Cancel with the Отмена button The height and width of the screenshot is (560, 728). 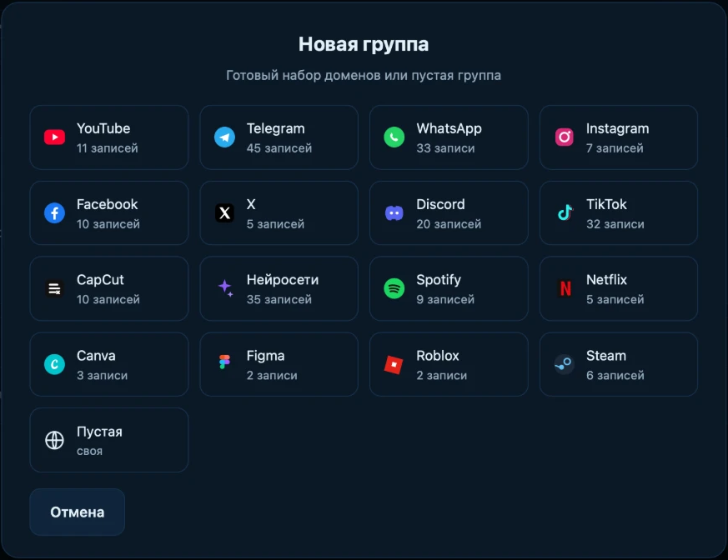pyautogui.click(x=77, y=512)
